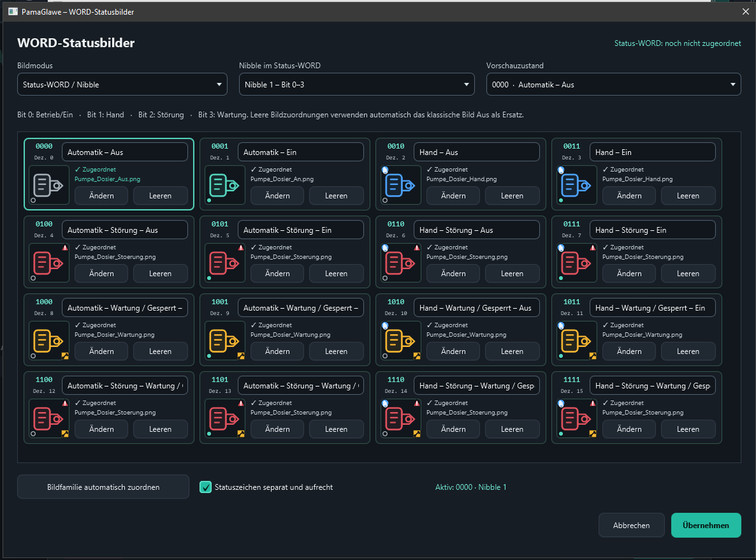756x560 pixels.
Task: Click the blue pump image for state 0011
Action: [577, 185]
